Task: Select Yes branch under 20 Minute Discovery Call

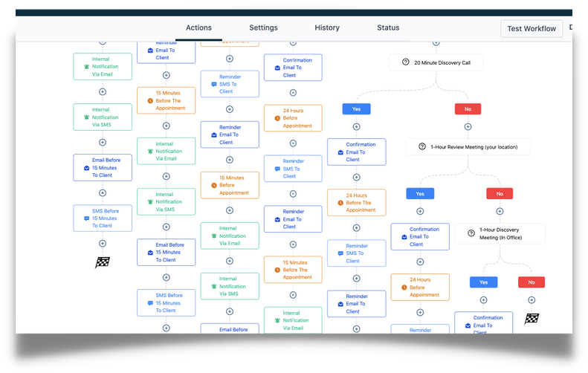Action: 356,108
